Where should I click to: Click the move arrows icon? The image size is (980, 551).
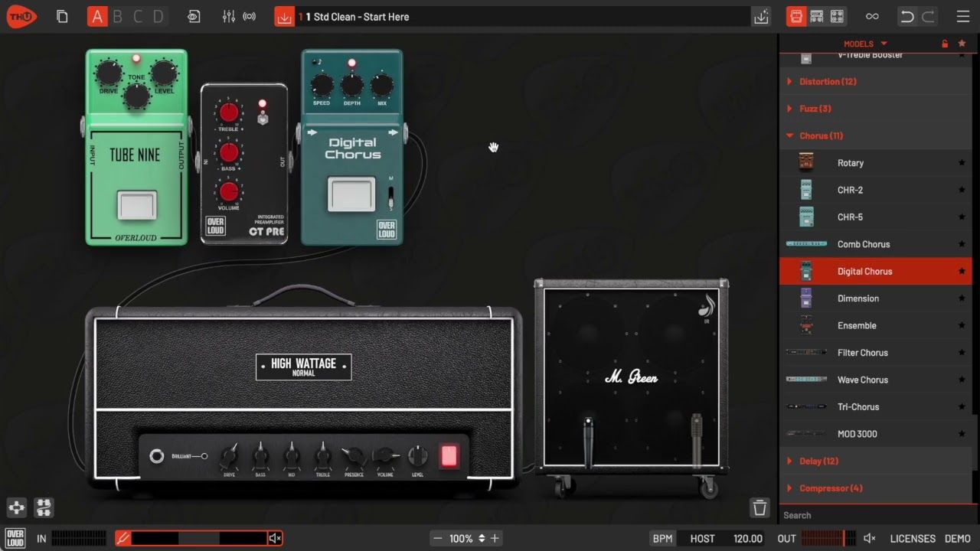[x=17, y=507]
